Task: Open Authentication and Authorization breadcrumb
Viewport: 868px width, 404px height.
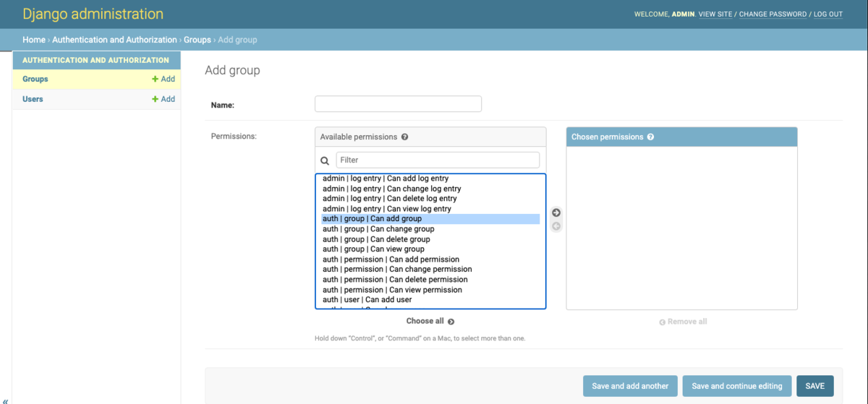Action: click(114, 40)
